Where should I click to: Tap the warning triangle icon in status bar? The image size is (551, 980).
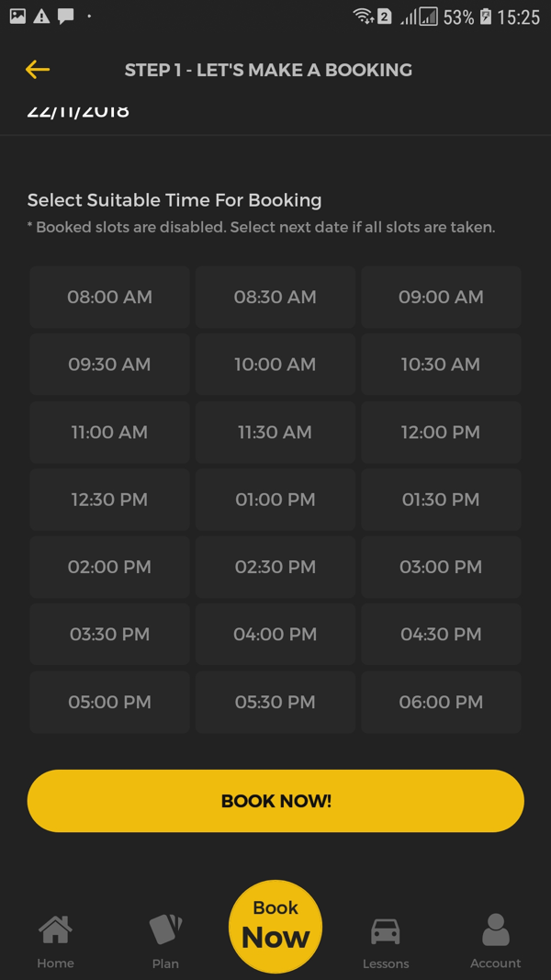[41, 17]
